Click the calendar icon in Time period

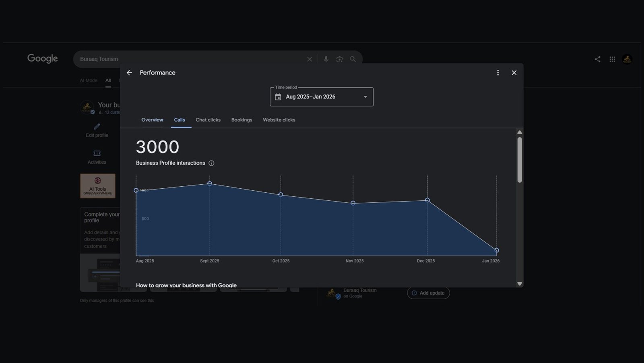coord(278,97)
